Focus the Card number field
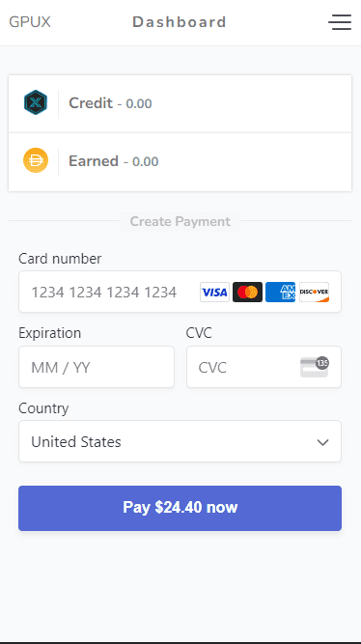This screenshot has height=644, width=361. 180,292
